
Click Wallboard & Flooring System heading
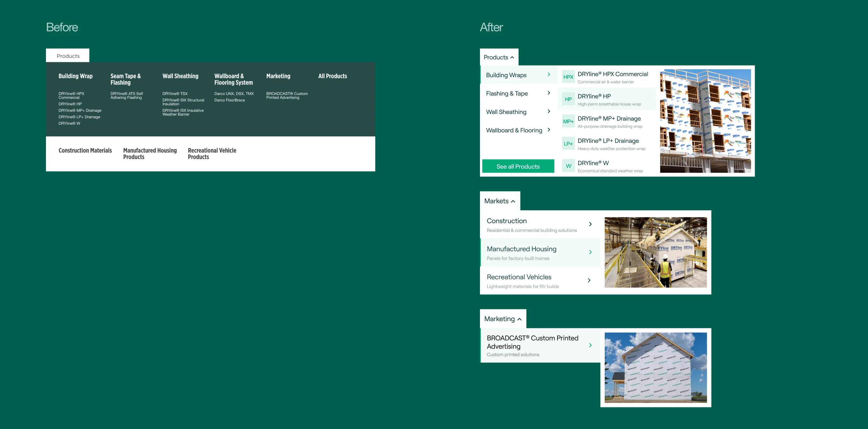click(234, 79)
